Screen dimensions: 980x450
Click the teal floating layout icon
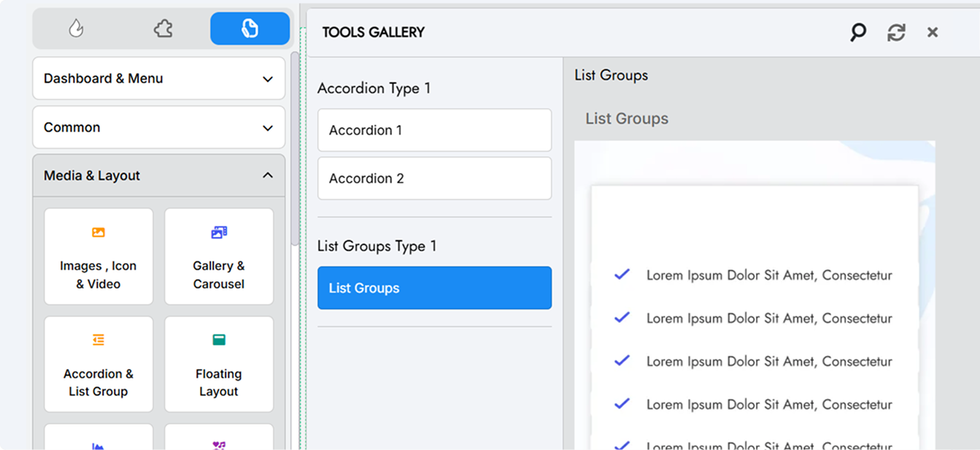(x=219, y=340)
